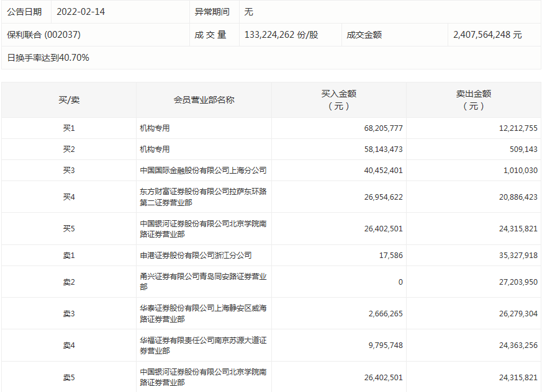Click the 会员营业部名称 column header
The image size is (542, 392).
pyautogui.click(x=204, y=100)
